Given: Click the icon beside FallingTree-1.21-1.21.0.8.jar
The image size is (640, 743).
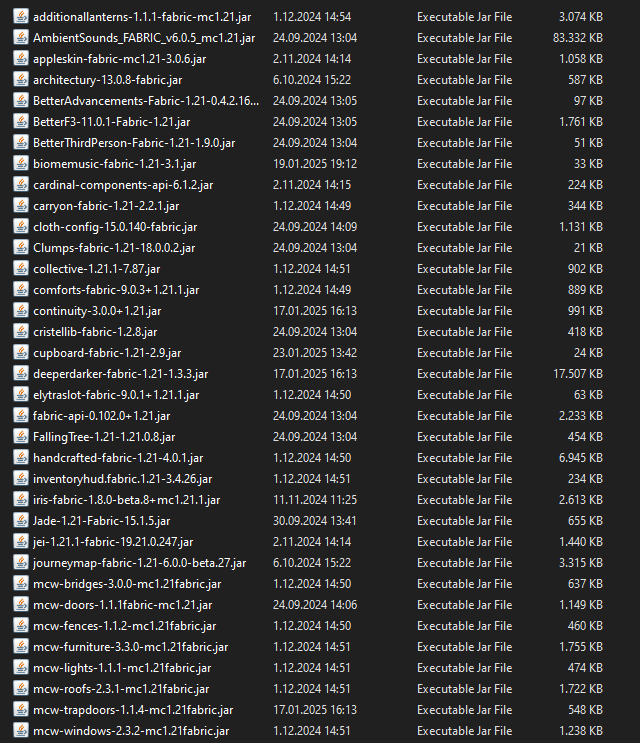Looking at the screenshot, I should click(20, 437).
